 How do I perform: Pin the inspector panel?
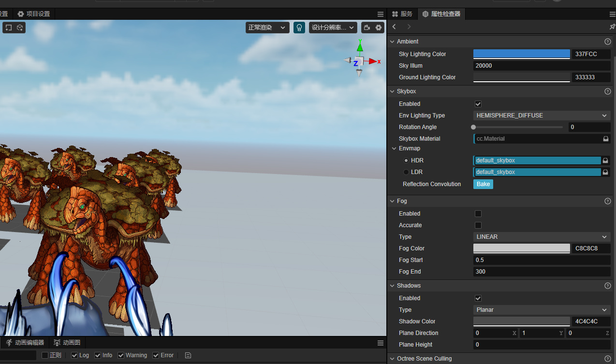612,27
